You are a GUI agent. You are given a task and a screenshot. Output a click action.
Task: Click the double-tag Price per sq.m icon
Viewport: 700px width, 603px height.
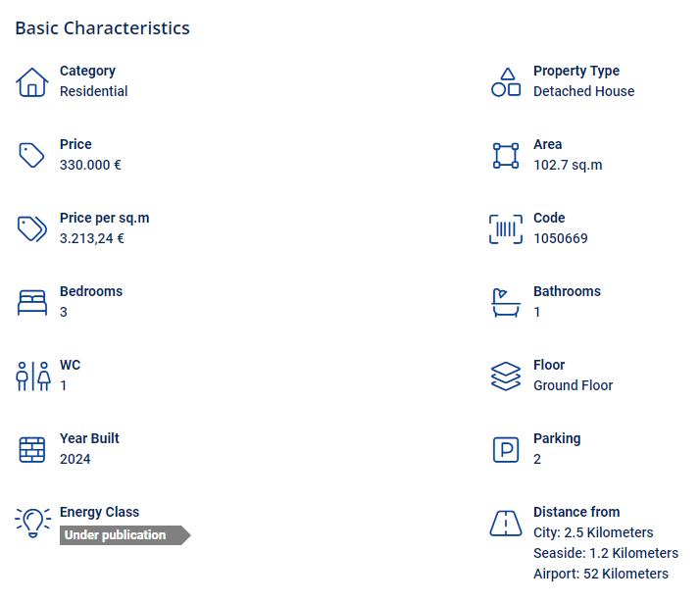(32, 228)
